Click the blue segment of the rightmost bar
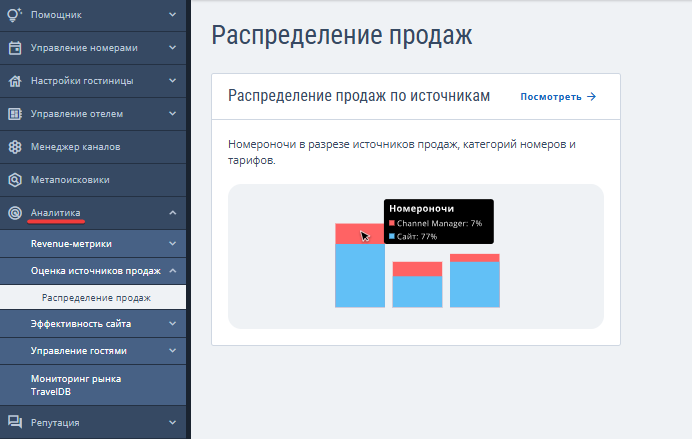The height and width of the screenshot is (439, 692). point(474,284)
